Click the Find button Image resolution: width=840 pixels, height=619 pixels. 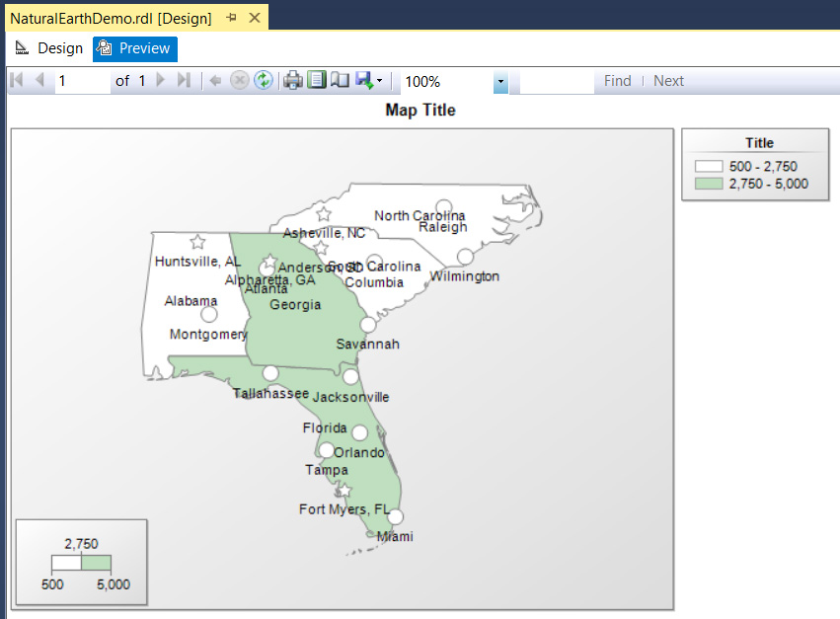(618, 81)
